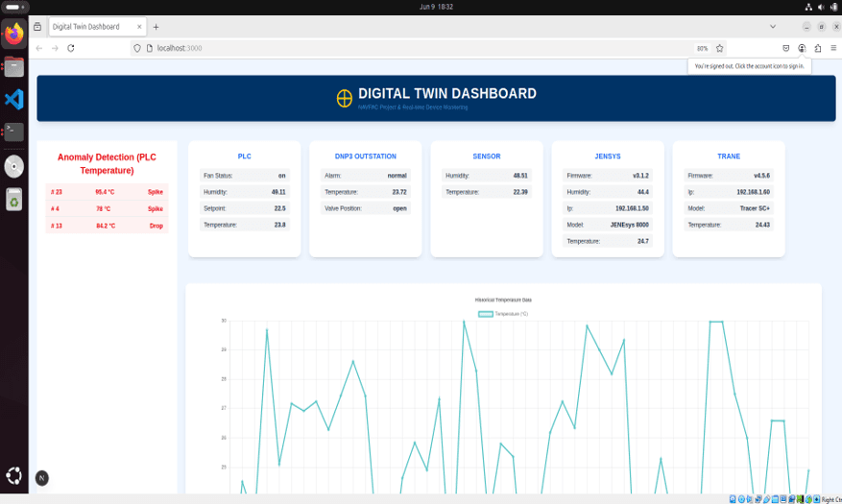Toggle the Temperature (°C) legend item
Viewport: 842px width, 504px height.
503,314
